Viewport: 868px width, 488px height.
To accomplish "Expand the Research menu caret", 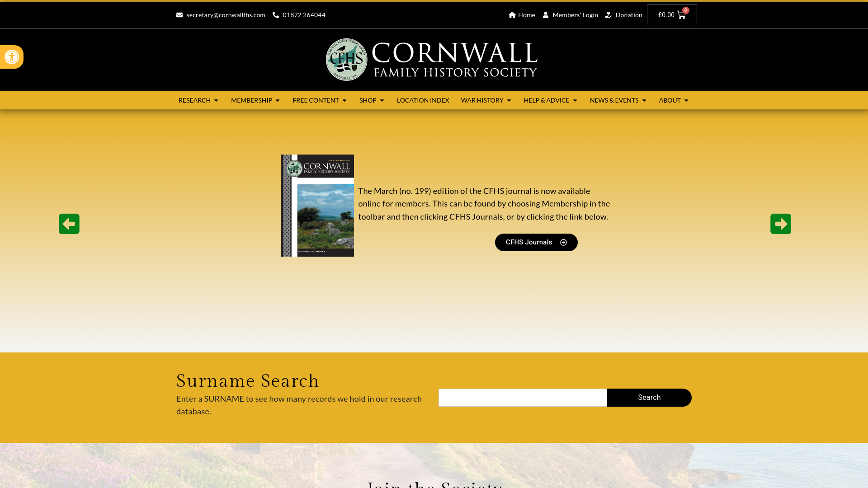I will (x=216, y=101).
